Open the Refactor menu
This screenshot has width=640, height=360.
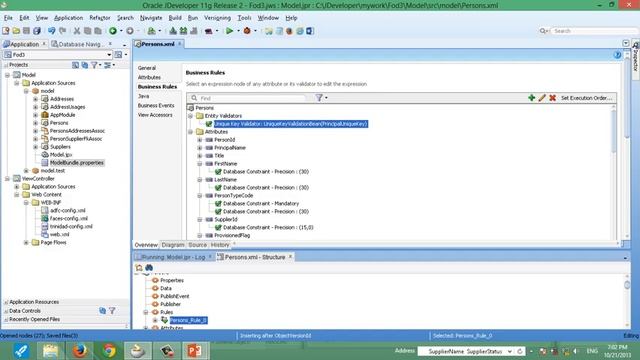tap(100, 18)
